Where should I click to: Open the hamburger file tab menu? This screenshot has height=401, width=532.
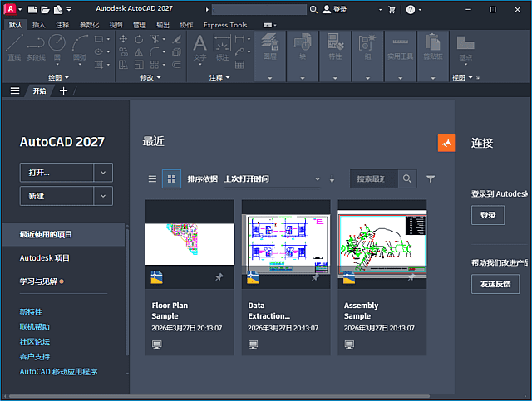[x=14, y=91]
